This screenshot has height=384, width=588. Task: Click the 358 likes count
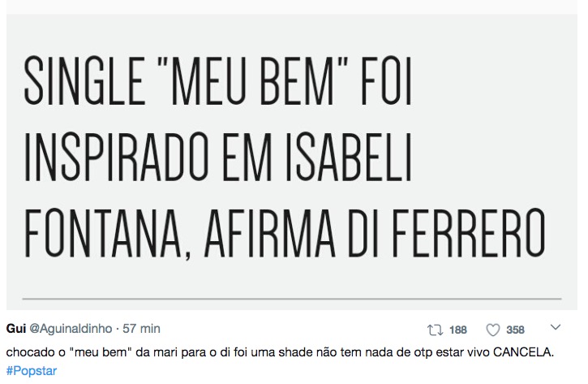click(x=515, y=330)
